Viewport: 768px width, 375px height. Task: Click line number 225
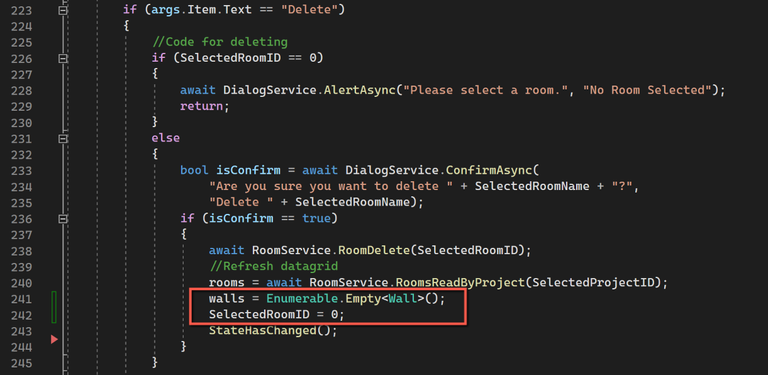tap(22, 42)
